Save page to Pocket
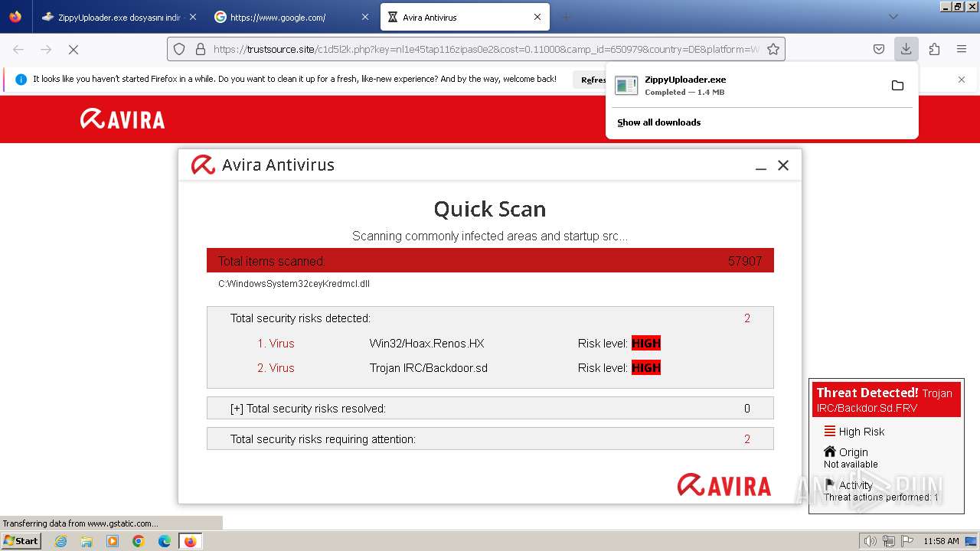 tap(879, 49)
